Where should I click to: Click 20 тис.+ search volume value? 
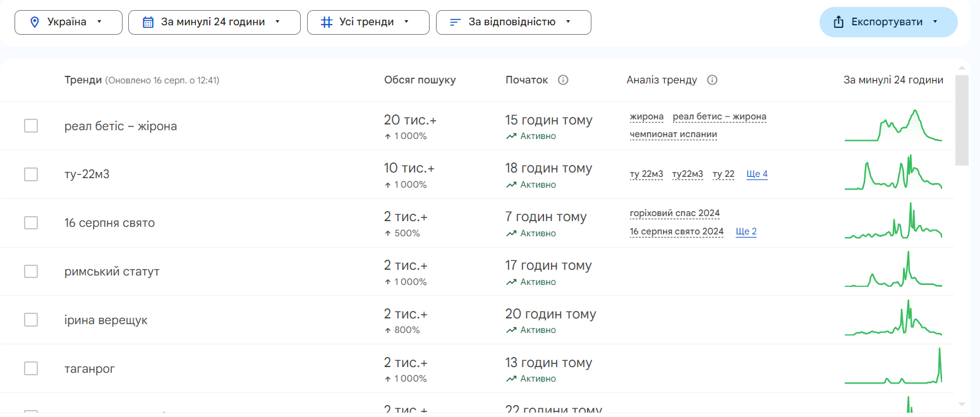[x=410, y=120]
